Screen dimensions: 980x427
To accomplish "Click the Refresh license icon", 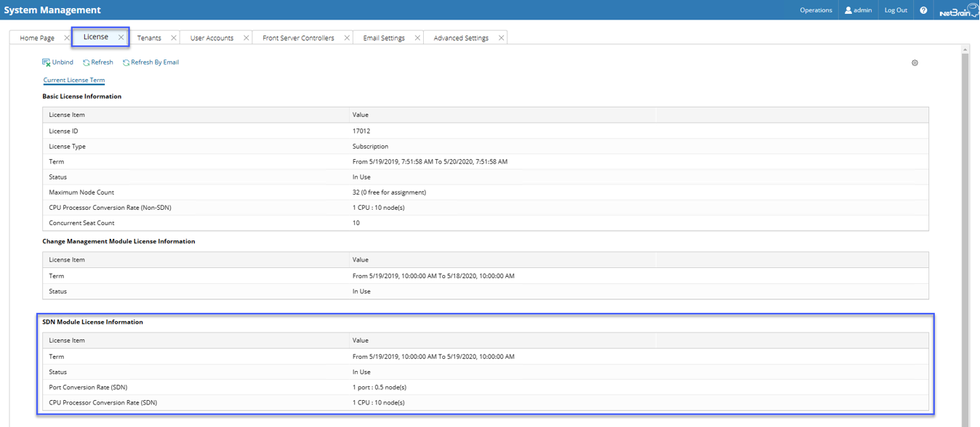I will tap(87, 62).
